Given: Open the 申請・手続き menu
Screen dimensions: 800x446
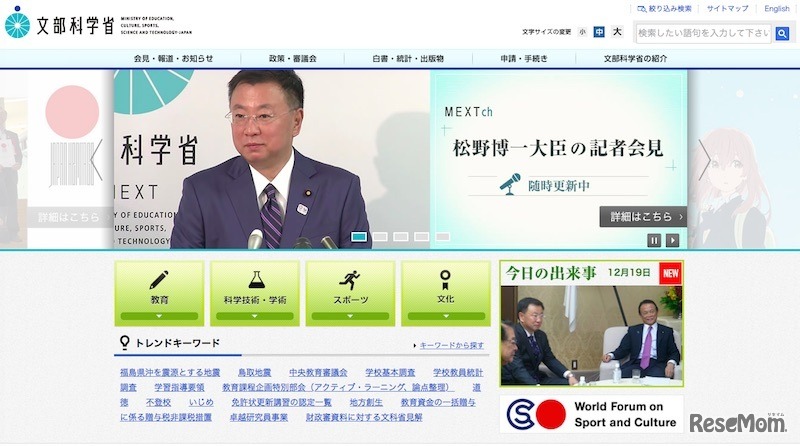Looking at the screenshot, I should (524, 59).
